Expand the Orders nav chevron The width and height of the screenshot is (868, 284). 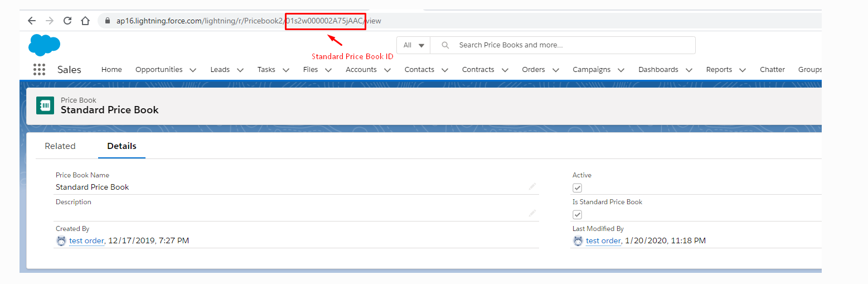point(556,70)
